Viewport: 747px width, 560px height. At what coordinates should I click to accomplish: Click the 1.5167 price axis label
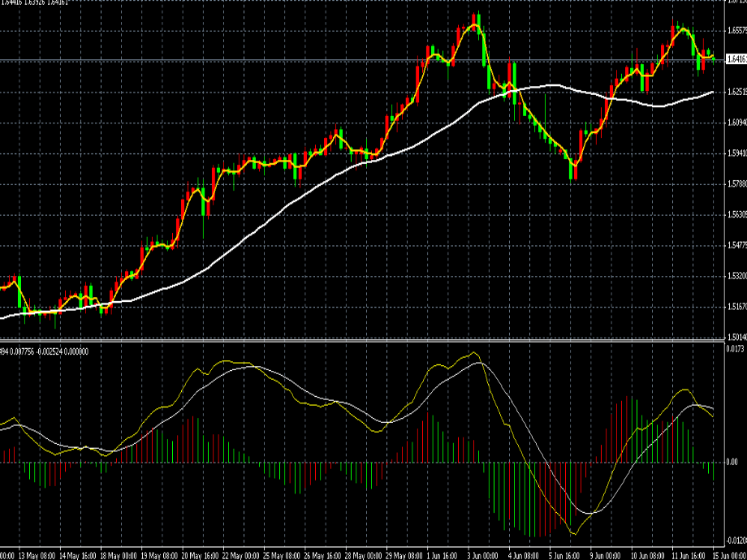737,307
